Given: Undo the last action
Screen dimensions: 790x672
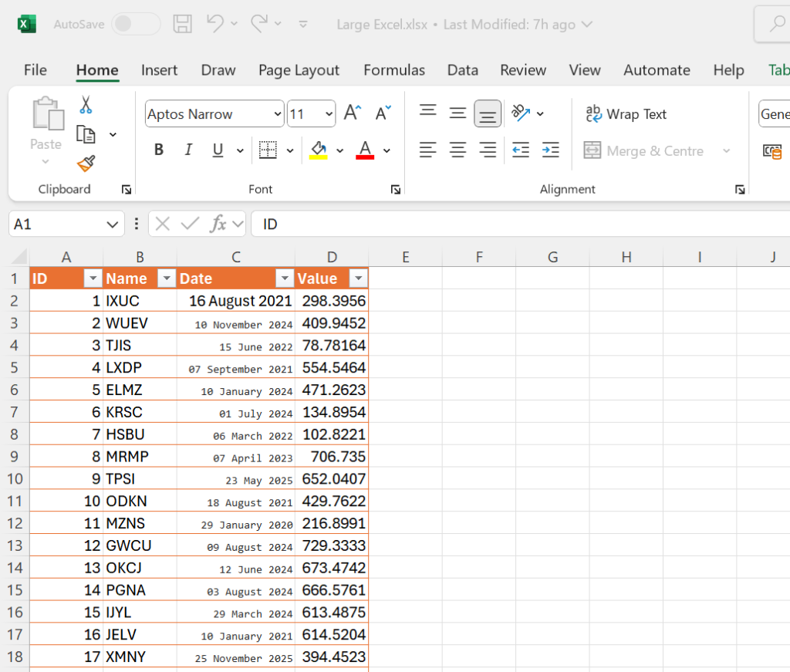Looking at the screenshot, I should [x=215, y=23].
